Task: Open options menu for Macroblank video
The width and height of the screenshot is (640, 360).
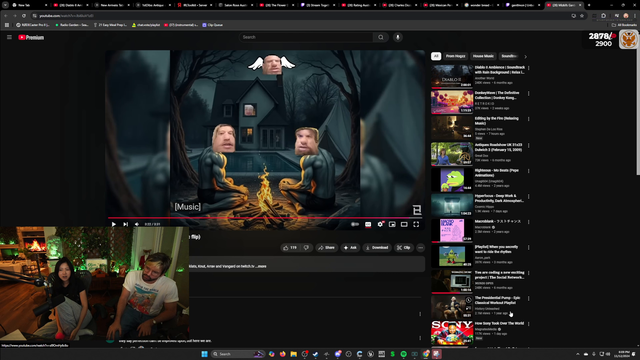Action: point(529,222)
